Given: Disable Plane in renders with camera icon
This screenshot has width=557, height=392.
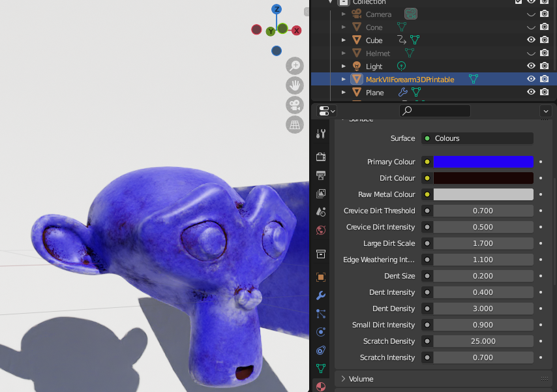Looking at the screenshot, I should click(x=544, y=92).
